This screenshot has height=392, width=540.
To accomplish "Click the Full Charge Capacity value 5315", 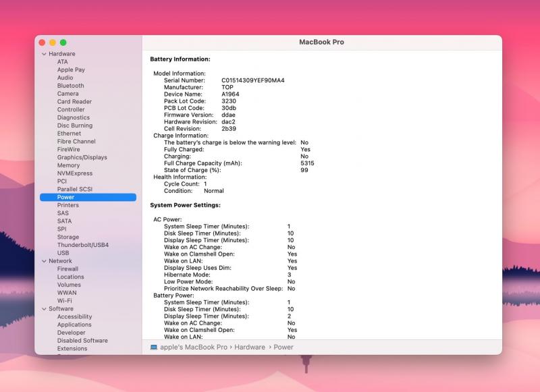I will click(x=307, y=163).
